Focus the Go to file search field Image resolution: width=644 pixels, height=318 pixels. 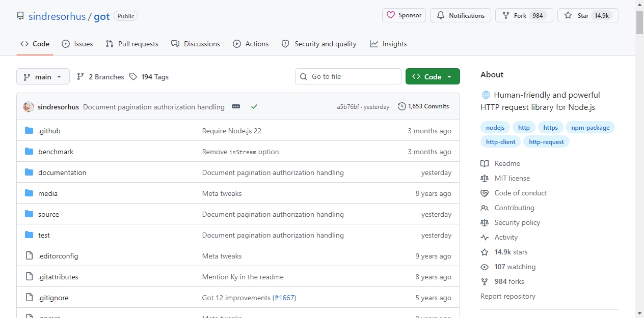[x=348, y=76]
